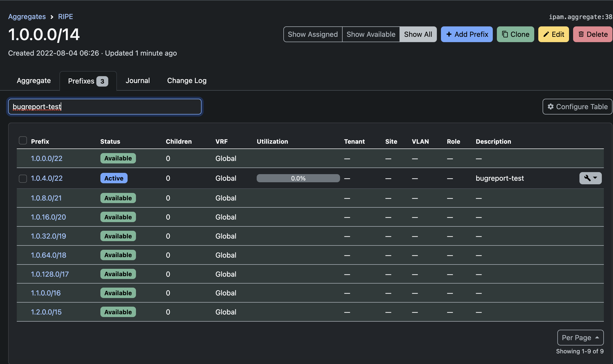Navigate back via the Aggregates breadcrumb
Screen dimensions: 613x364
point(27,16)
